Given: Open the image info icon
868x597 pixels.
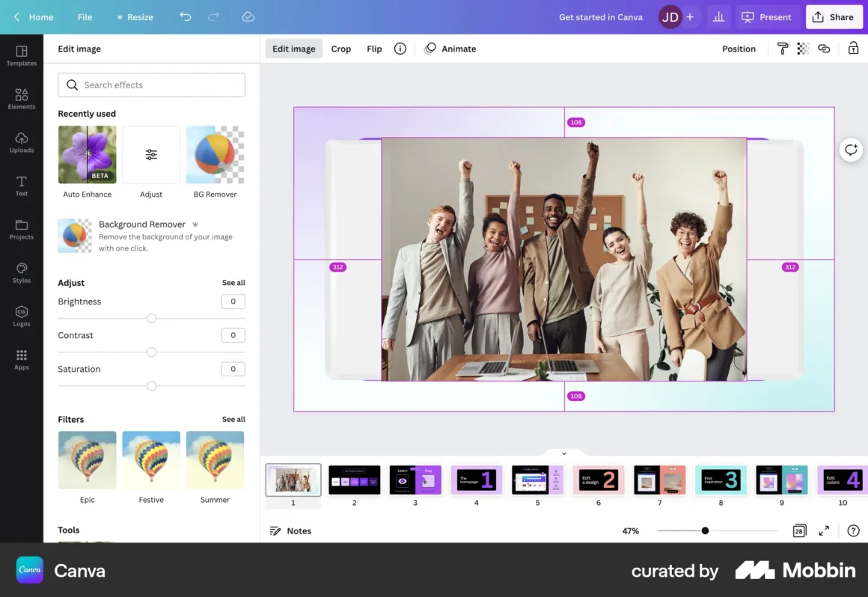Looking at the screenshot, I should pos(400,49).
